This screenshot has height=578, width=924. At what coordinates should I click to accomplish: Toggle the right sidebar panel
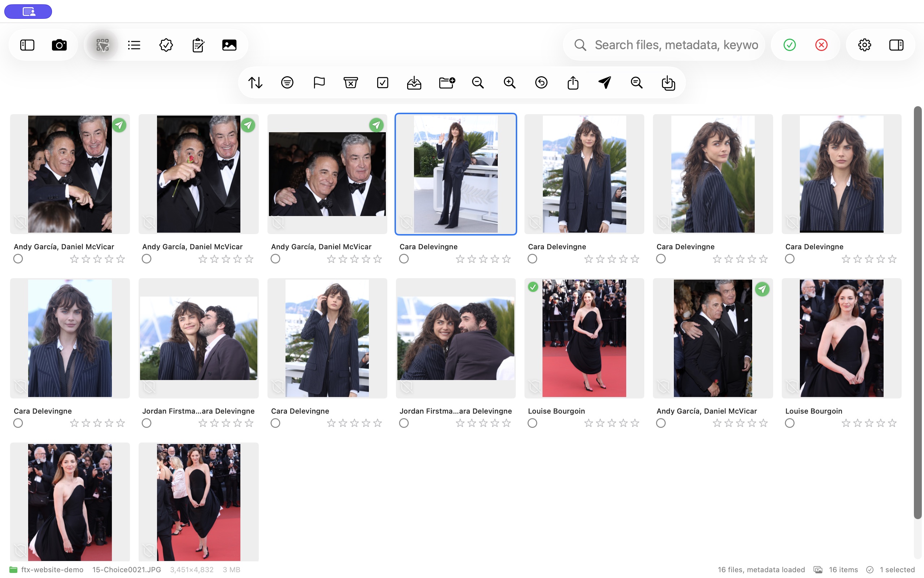(x=896, y=45)
